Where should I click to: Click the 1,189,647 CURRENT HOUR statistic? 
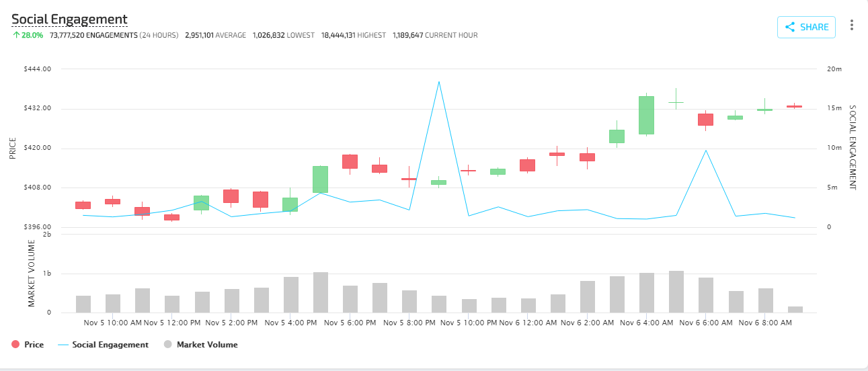tap(435, 35)
